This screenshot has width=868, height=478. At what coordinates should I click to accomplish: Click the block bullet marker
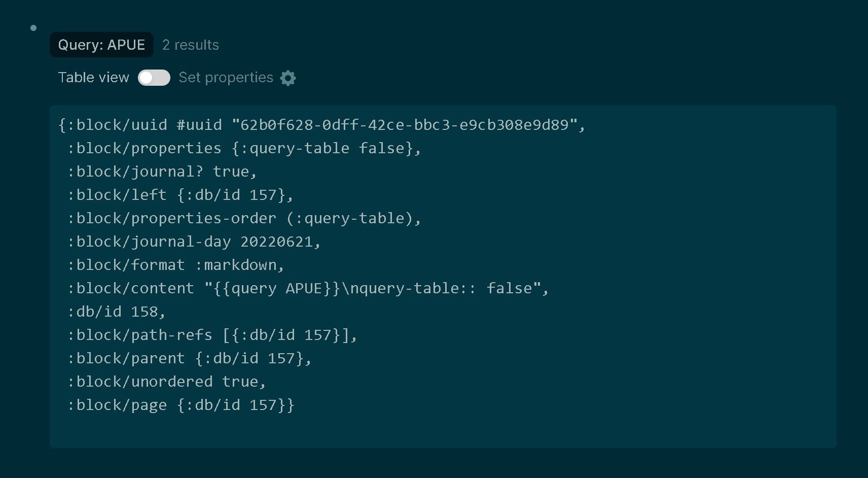(x=33, y=27)
